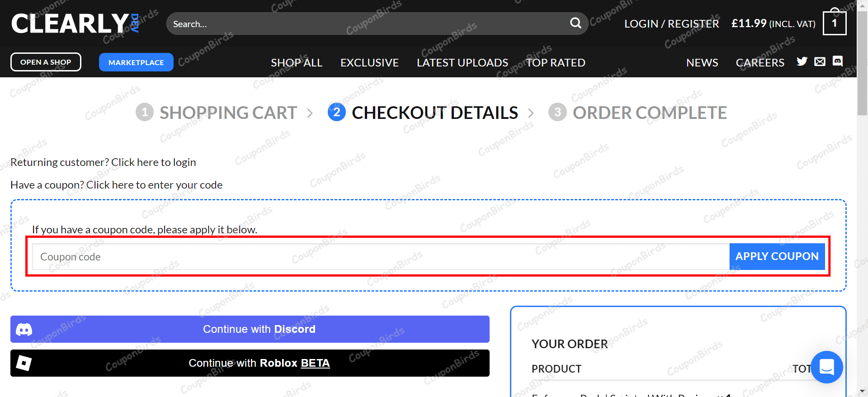Viewport: 868px width, 397px height.
Task: Click the Twitter icon in the header
Action: (802, 61)
